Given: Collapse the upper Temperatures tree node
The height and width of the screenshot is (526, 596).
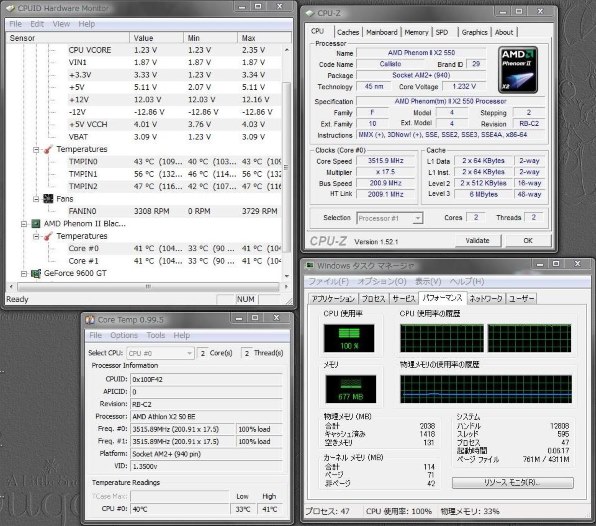Looking at the screenshot, I should [36, 150].
